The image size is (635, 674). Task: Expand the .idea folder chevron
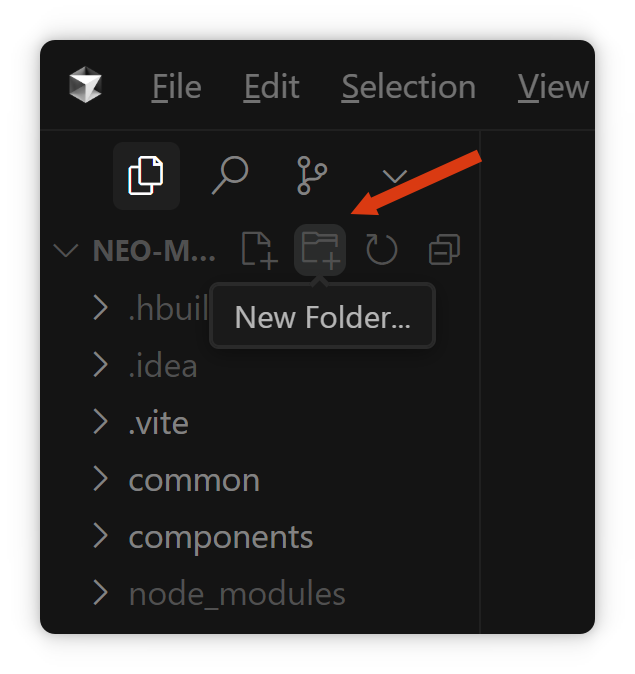coord(100,365)
